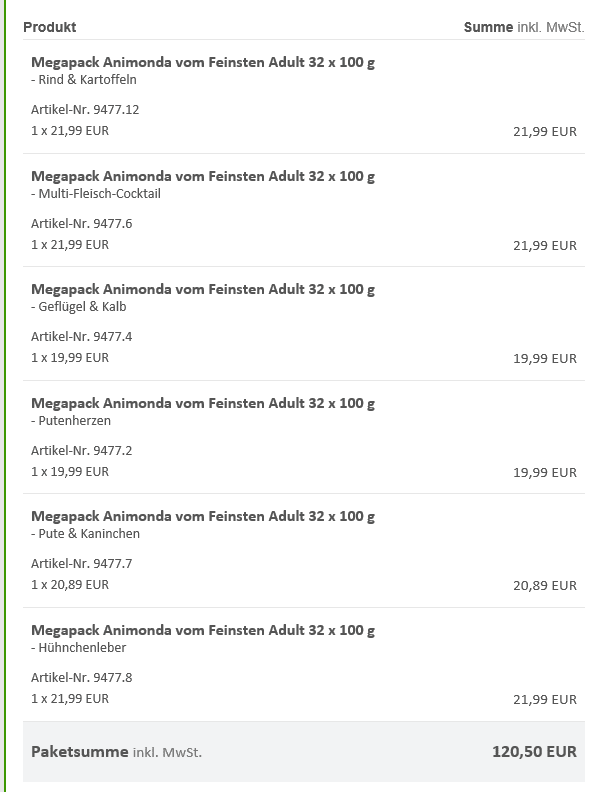Screen dimensions: 597x792
Task: Click the Rind & Kartoffeln variant subtitle
Action: [84, 80]
